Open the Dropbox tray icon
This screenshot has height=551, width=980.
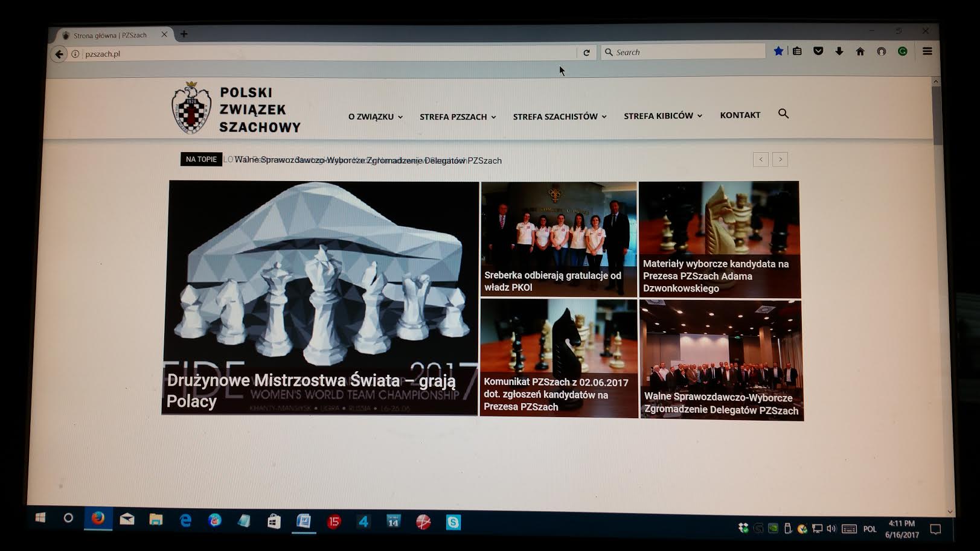[x=743, y=528]
